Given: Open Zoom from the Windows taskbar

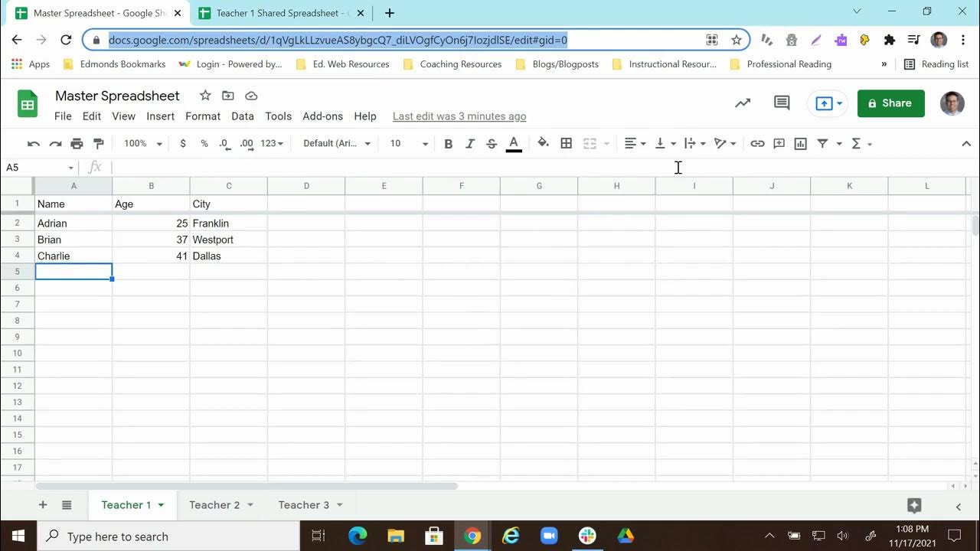Looking at the screenshot, I should pos(549,536).
